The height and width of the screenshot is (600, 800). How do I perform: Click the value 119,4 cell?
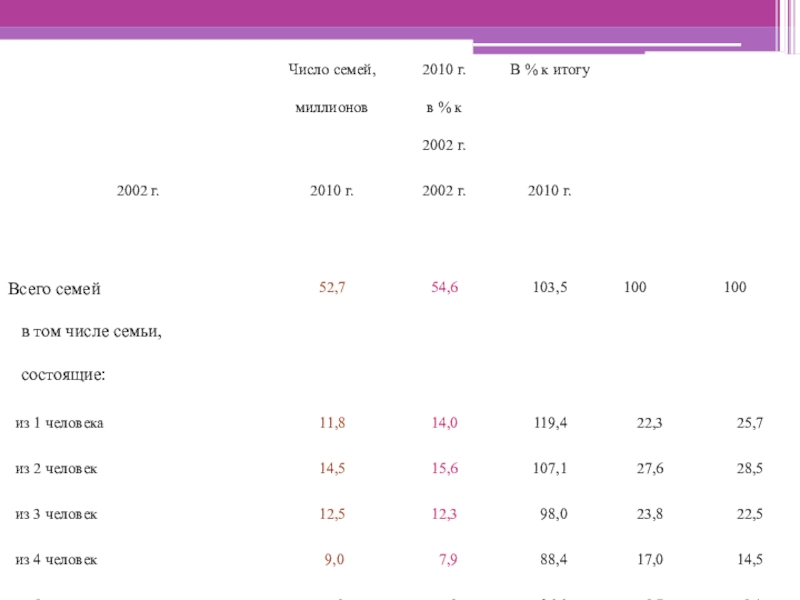tap(550, 423)
